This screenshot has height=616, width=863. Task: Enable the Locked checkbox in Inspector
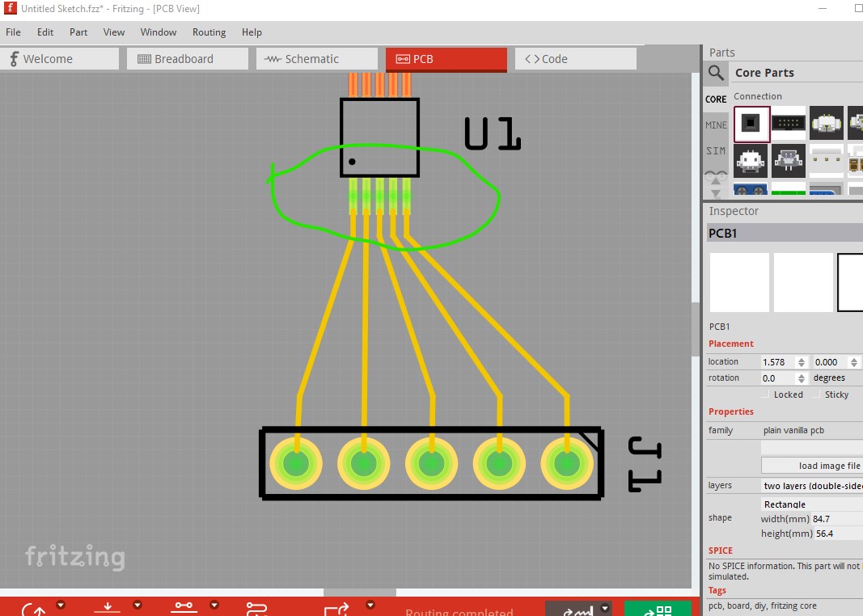pos(766,394)
